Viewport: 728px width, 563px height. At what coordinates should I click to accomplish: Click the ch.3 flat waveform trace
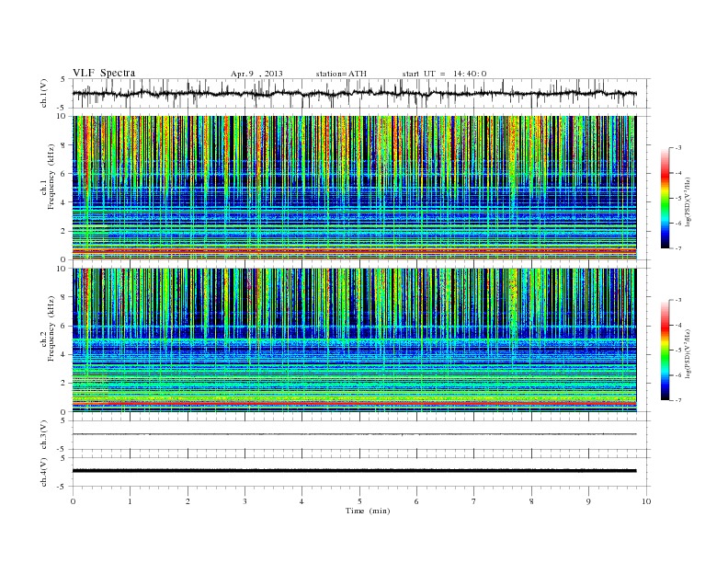pyautogui.click(x=354, y=434)
